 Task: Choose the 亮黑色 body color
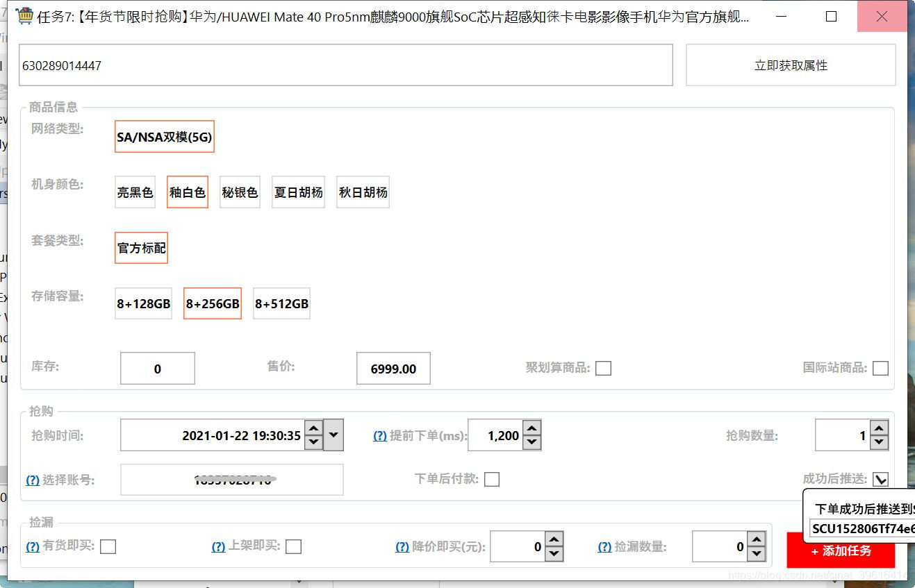[x=135, y=192]
